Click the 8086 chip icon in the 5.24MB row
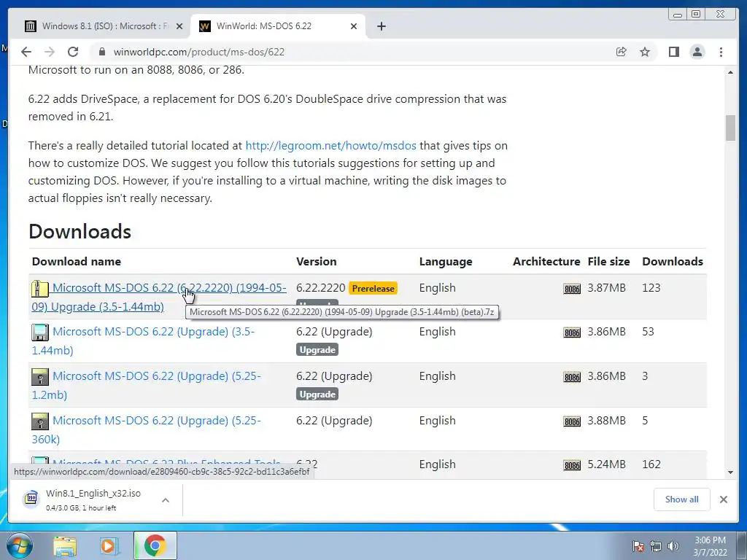Viewport: 747px width, 560px height. (x=572, y=464)
